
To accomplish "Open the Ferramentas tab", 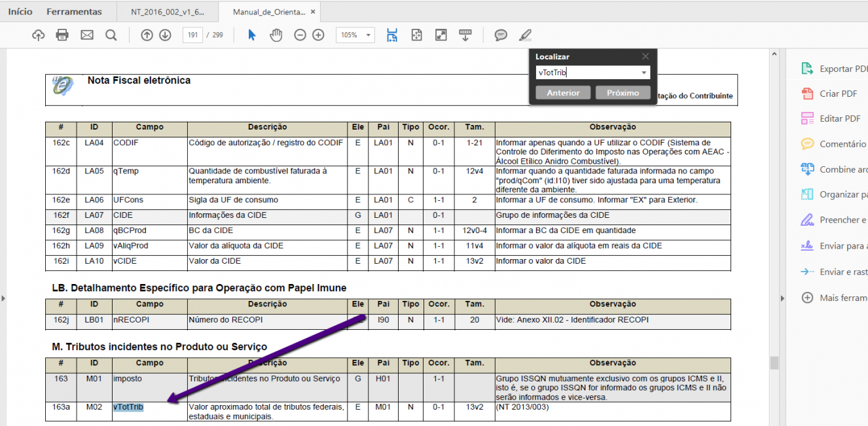I will point(74,12).
